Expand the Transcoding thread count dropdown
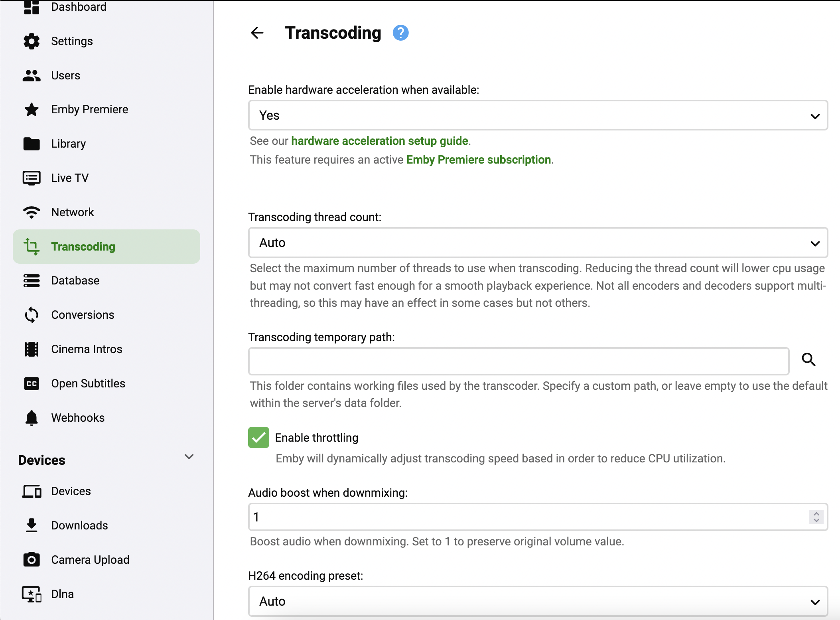Viewport: 840px width, 620px height. tap(538, 243)
